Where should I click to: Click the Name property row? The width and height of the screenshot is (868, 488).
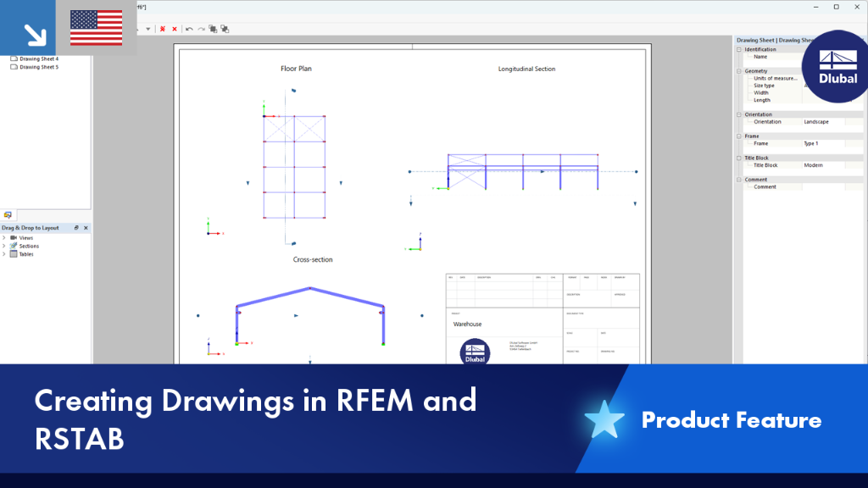pos(775,57)
